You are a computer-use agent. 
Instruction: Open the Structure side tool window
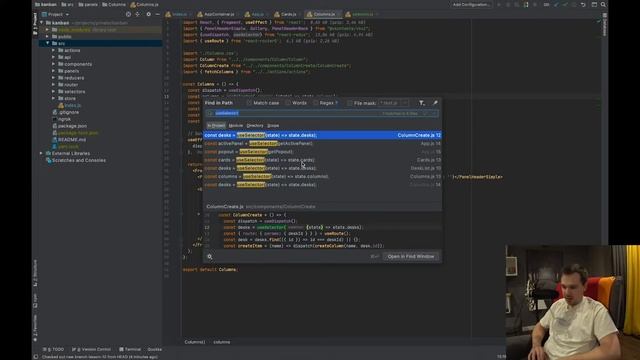pyautogui.click(x=35, y=273)
